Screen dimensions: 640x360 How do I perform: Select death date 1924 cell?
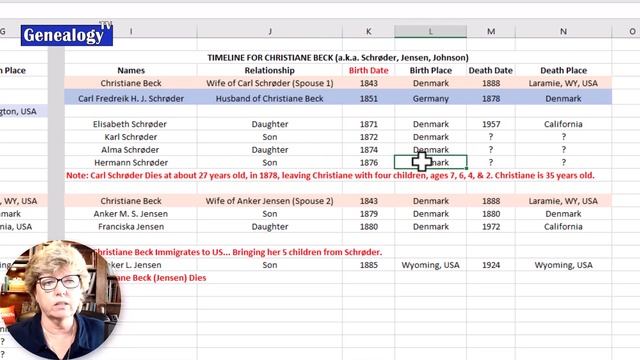[x=491, y=265]
